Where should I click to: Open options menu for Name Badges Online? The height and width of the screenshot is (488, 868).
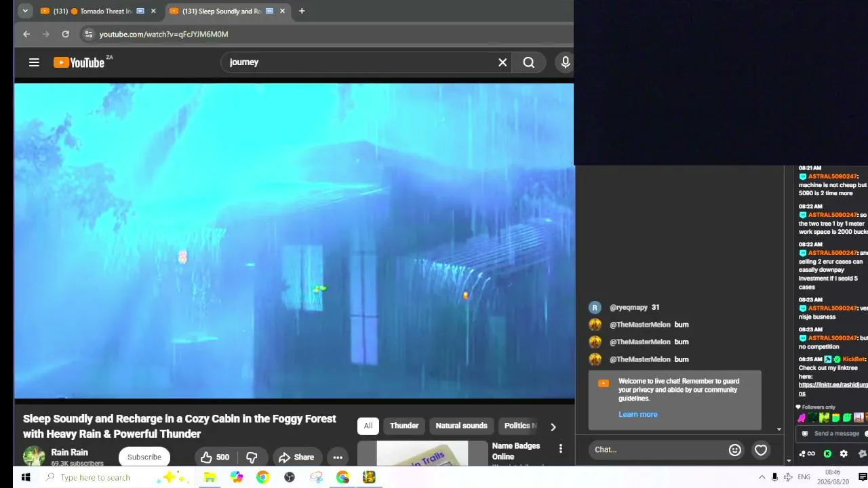coord(560,448)
